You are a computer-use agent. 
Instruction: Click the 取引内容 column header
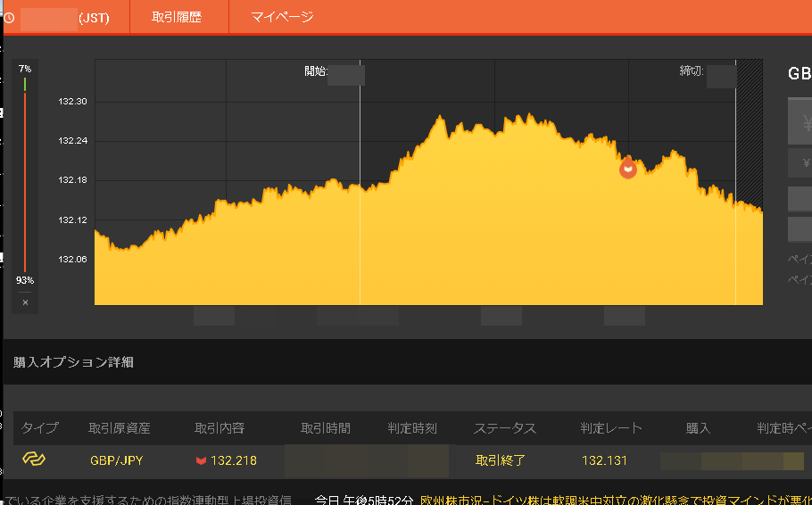[x=220, y=428]
